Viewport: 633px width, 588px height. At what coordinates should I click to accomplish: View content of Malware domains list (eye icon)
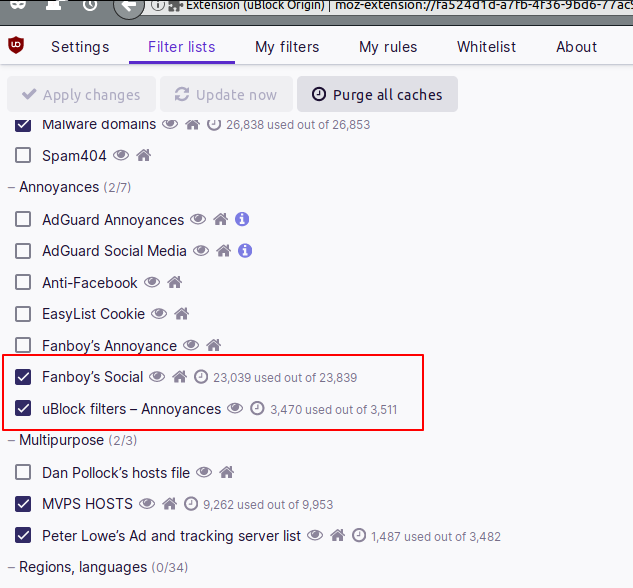tap(170, 124)
